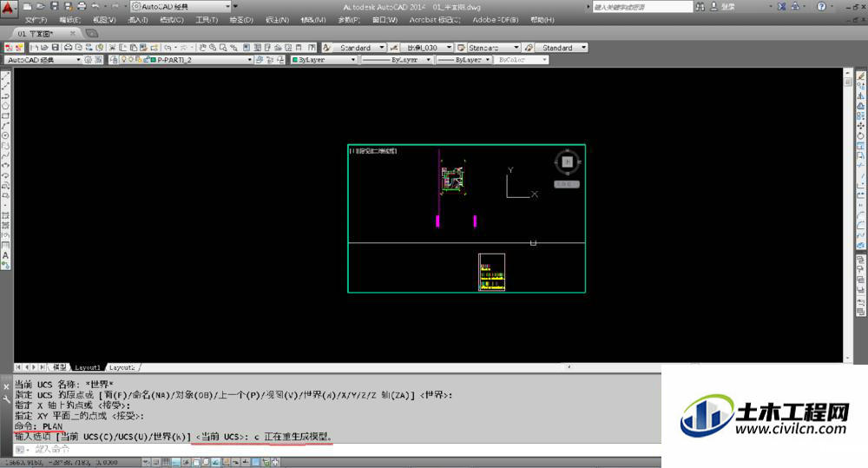Open the text style dropdown showing Standard

coord(358,48)
